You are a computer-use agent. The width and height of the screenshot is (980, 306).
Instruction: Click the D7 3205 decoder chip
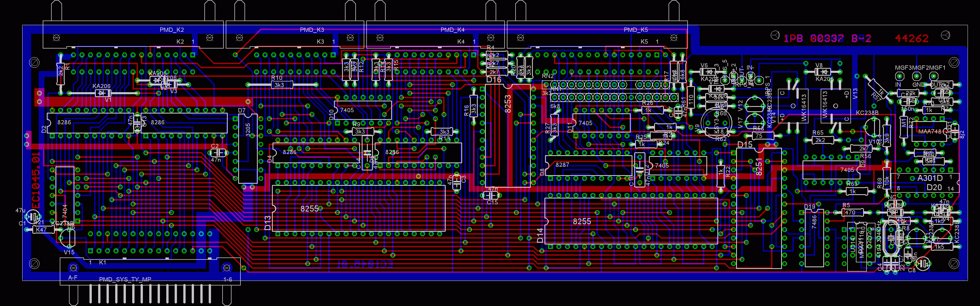click(x=248, y=149)
